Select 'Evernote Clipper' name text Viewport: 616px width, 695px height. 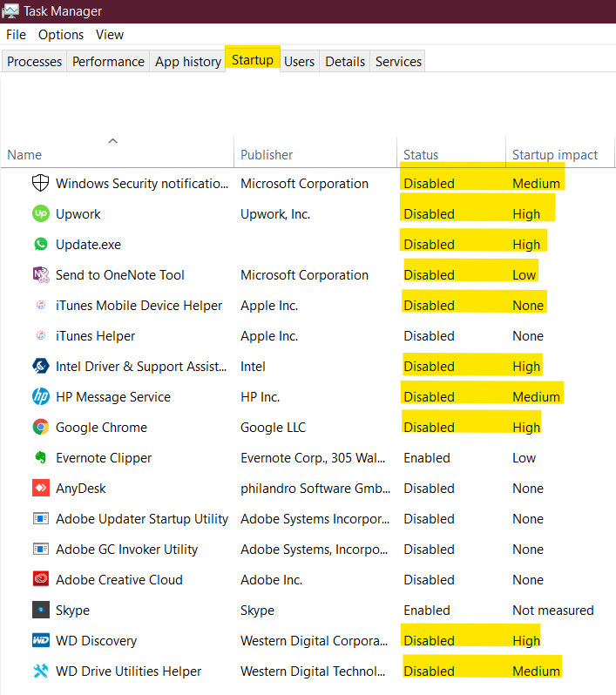(x=104, y=458)
